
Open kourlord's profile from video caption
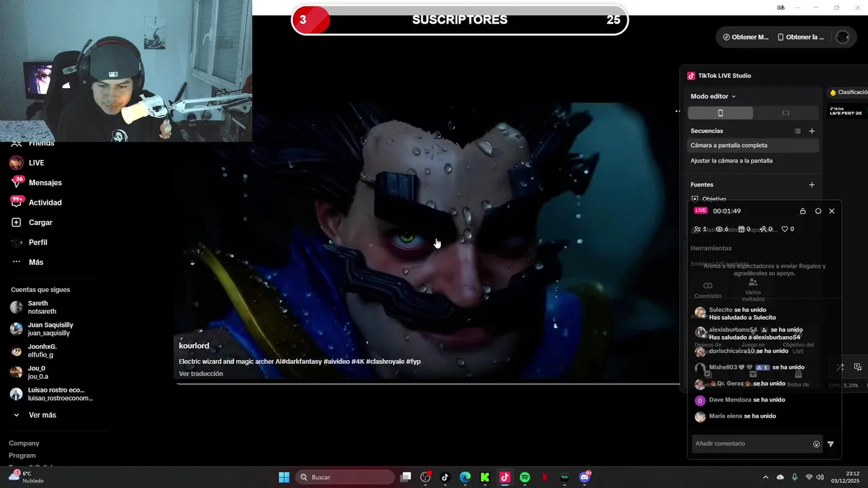tap(194, 346)
